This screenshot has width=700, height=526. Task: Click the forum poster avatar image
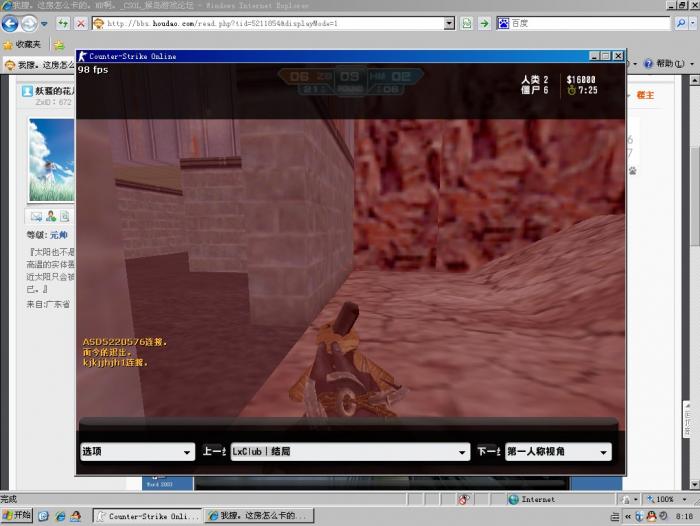point(51,159)
